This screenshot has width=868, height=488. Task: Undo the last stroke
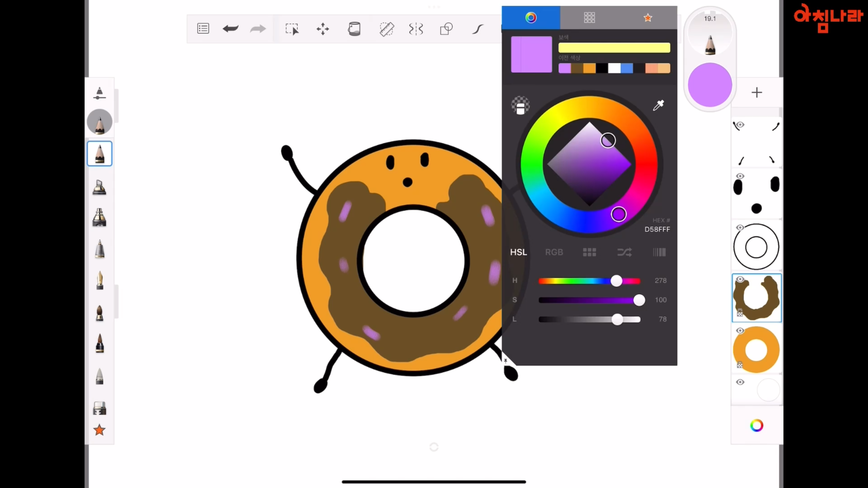point(230,29)
